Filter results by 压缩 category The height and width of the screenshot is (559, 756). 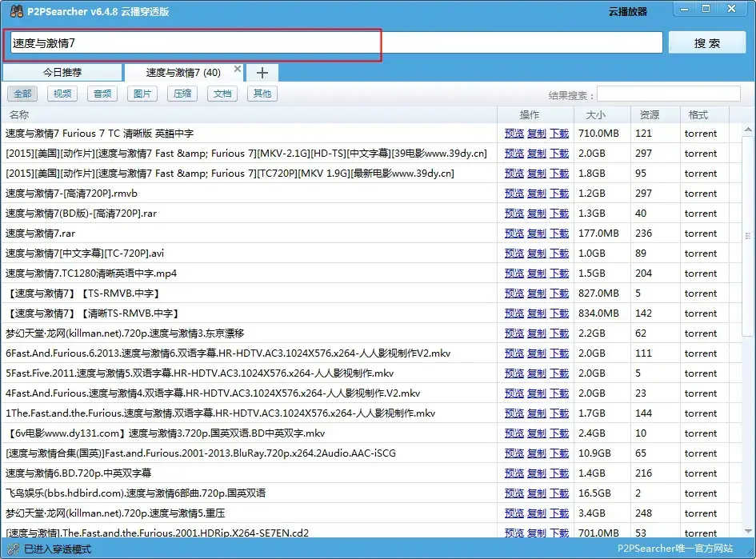pos(182,94)
